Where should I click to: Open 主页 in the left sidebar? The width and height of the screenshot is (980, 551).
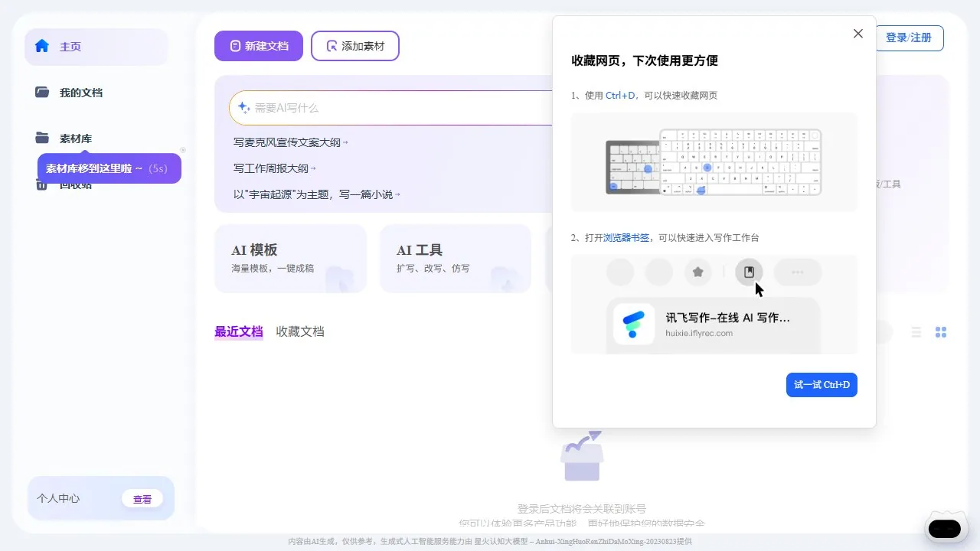coord(96,47)
